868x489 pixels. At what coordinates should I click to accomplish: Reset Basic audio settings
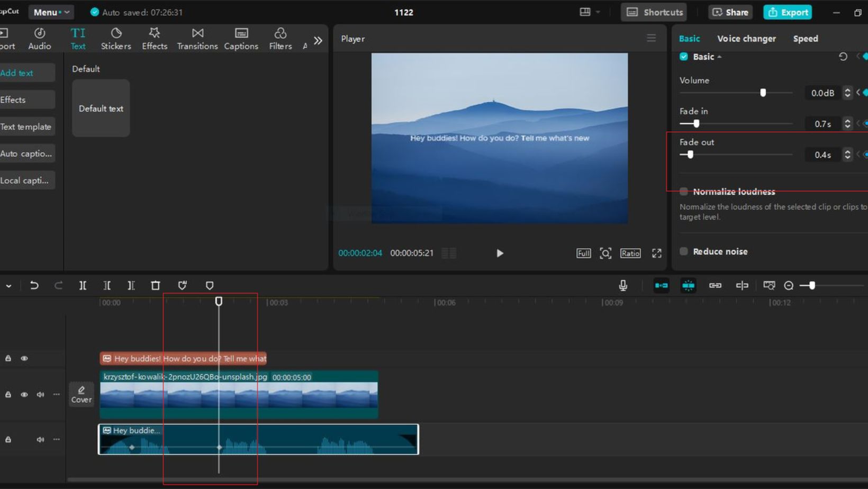[x=843, y=56]
